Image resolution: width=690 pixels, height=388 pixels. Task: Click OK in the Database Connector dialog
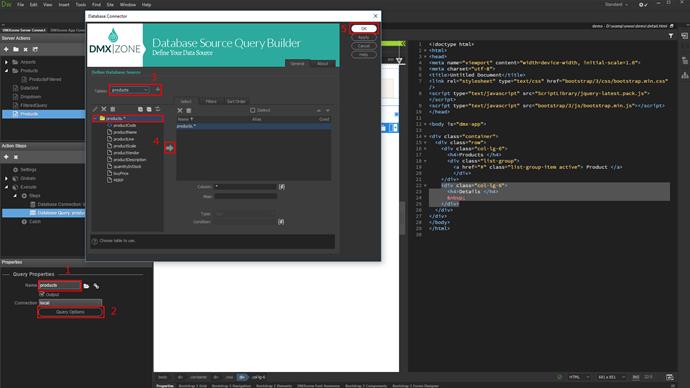(x=363, y=29)
